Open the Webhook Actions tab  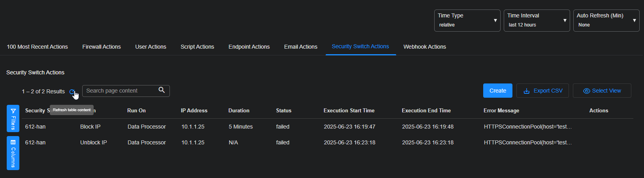[x=424, y=47]
